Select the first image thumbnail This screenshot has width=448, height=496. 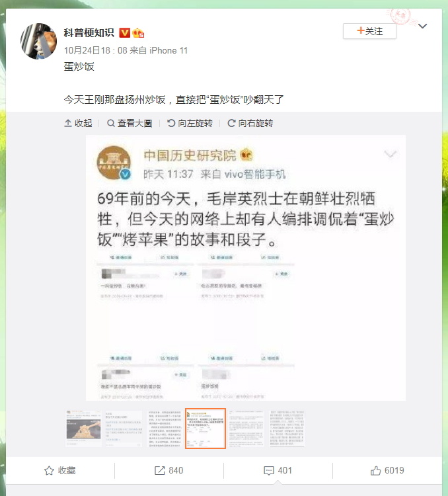pos(83,429)
